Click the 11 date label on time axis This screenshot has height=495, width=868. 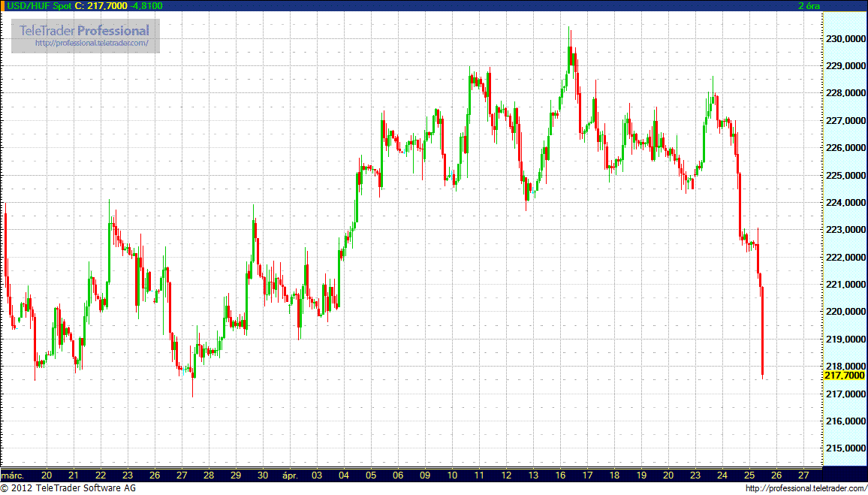coord(479,475)
